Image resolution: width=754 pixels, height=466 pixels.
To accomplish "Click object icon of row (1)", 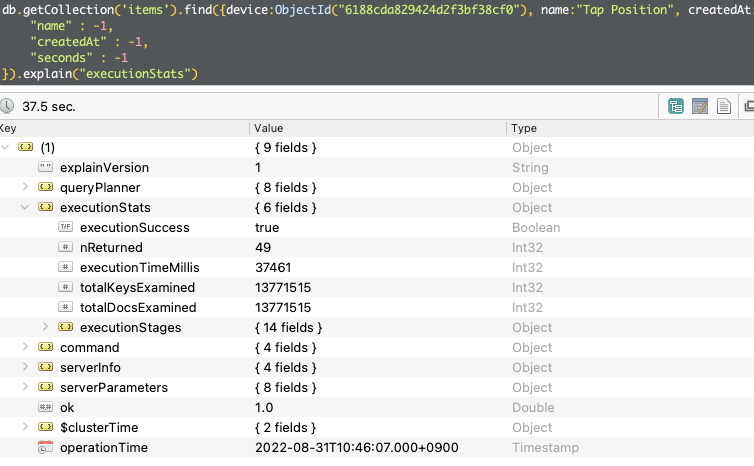I will (25, 147).
